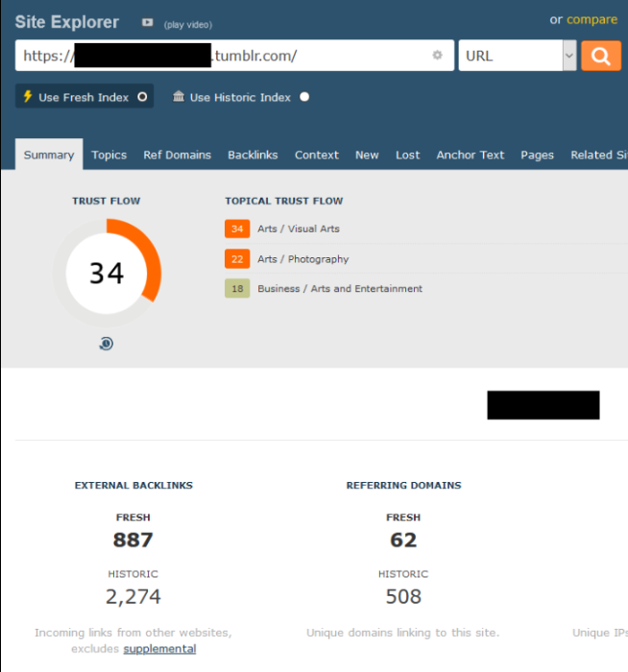This screenshot has width=628, height=672.
Task: Go to the Backlinks tab
Action: click(x=253, y=155)
